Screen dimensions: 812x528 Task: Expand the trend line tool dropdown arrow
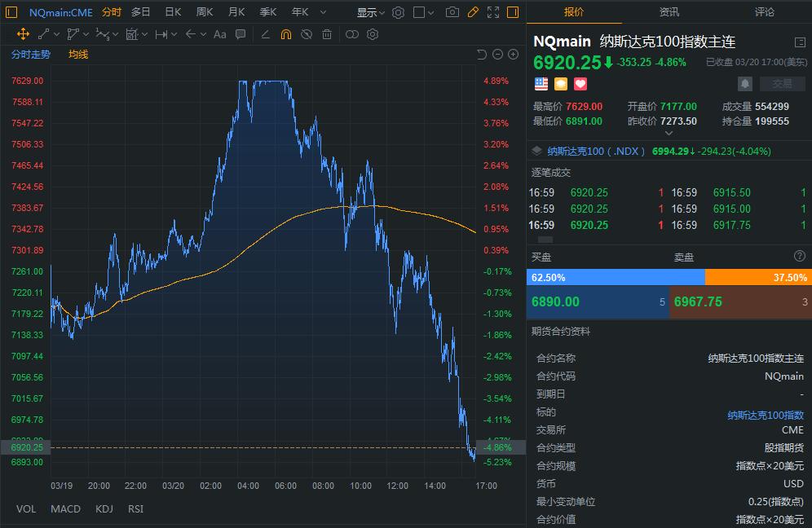[55, 34]
